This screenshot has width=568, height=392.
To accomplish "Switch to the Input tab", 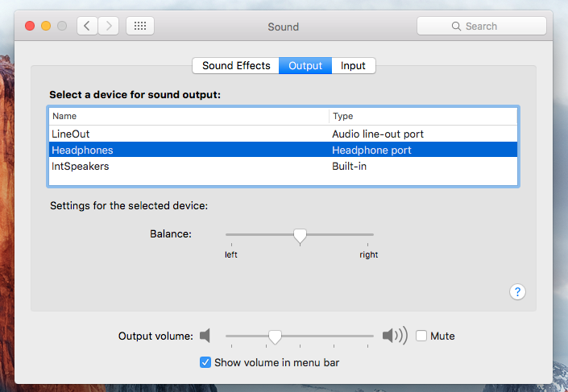I will pyautogui.click(x=353, y=66).
